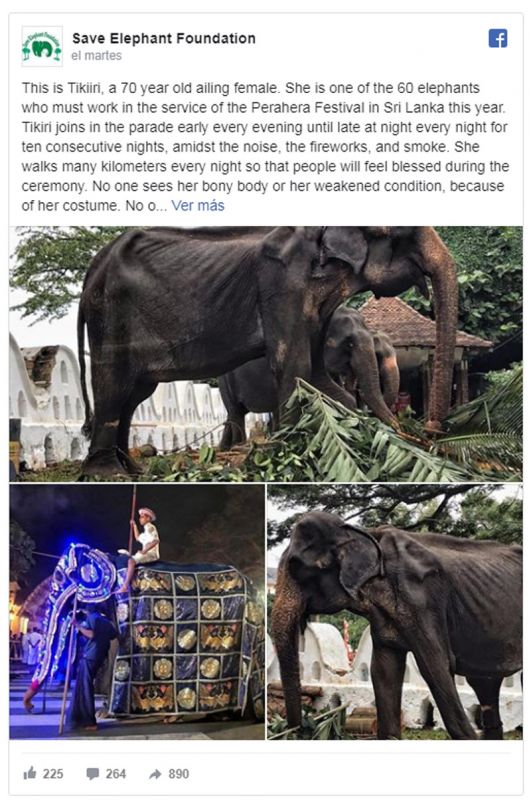Screen dimensions: 531x800
Task: Click the 264 comments count
Action: coord(116,774)
